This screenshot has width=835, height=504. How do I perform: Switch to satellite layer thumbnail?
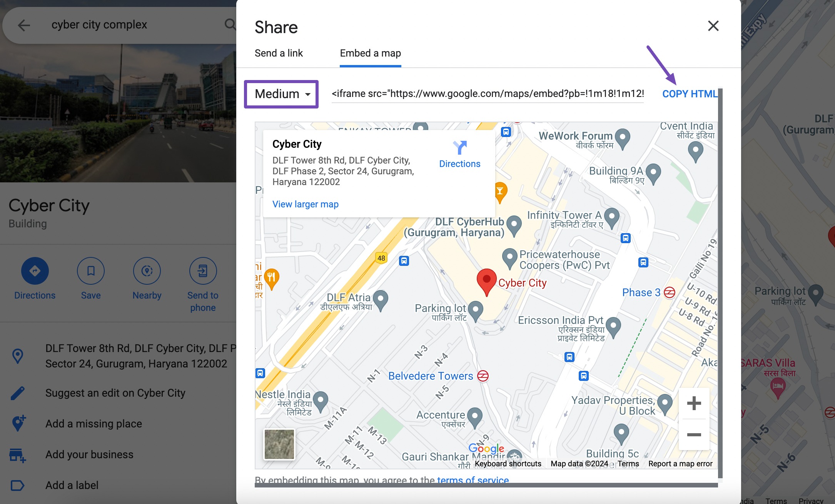(x=279, y=444)
